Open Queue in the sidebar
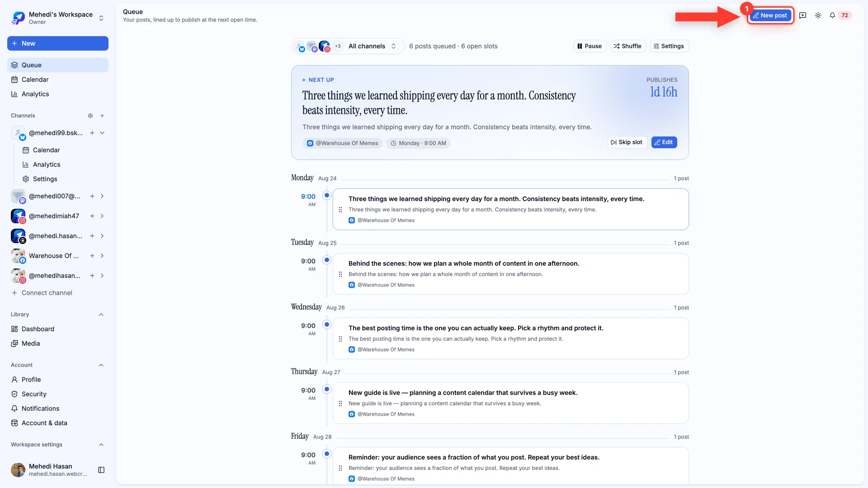The width and height of the screenshot is (868, 488). click(x=58, y=65)
